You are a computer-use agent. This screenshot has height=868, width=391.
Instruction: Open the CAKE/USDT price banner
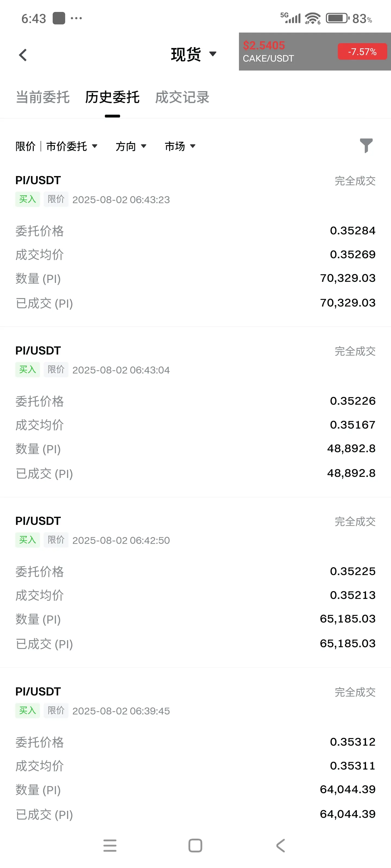pos(315,52)
